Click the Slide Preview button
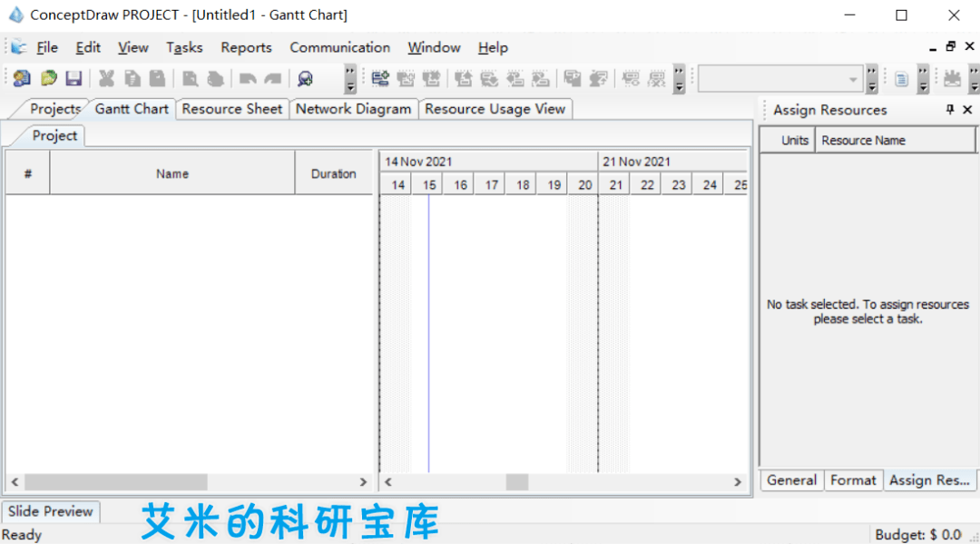This screenshot has width=980, height=544. [x=51, y=511]
